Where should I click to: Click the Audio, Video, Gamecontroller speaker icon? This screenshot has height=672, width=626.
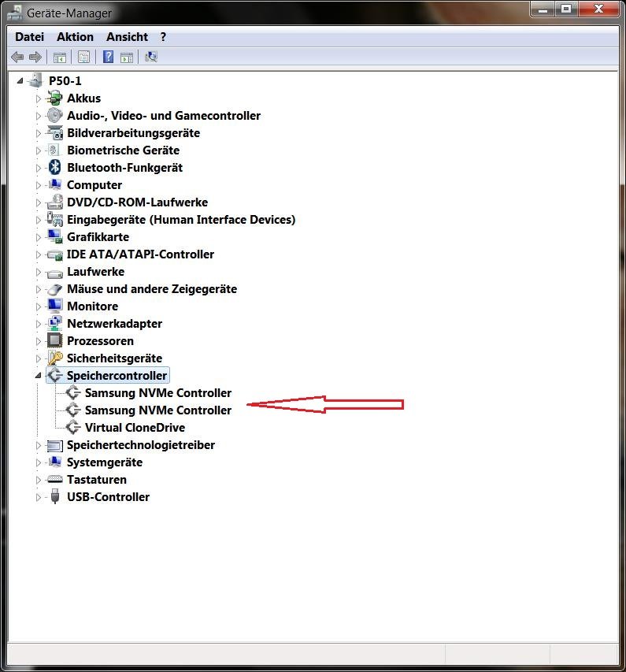[x=54, y=115]
